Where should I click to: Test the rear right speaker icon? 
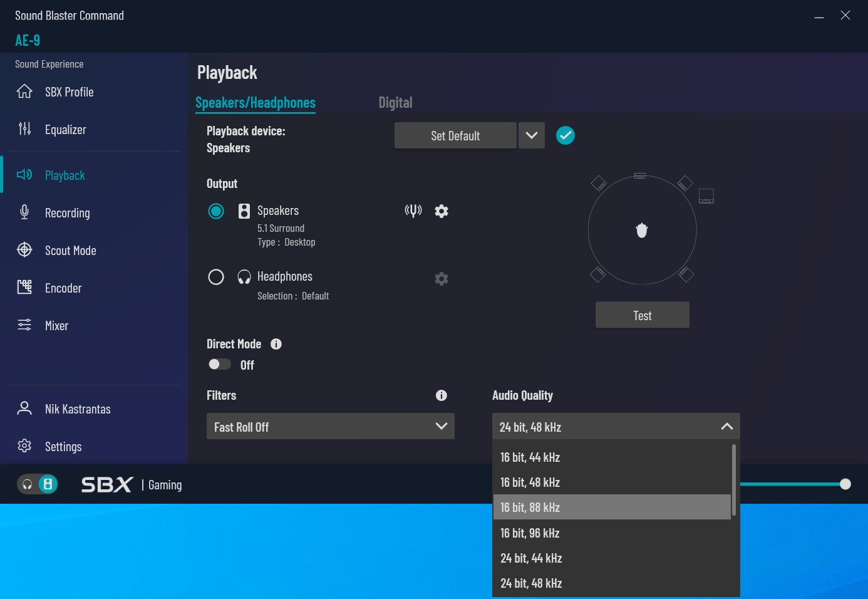(686, 274)
